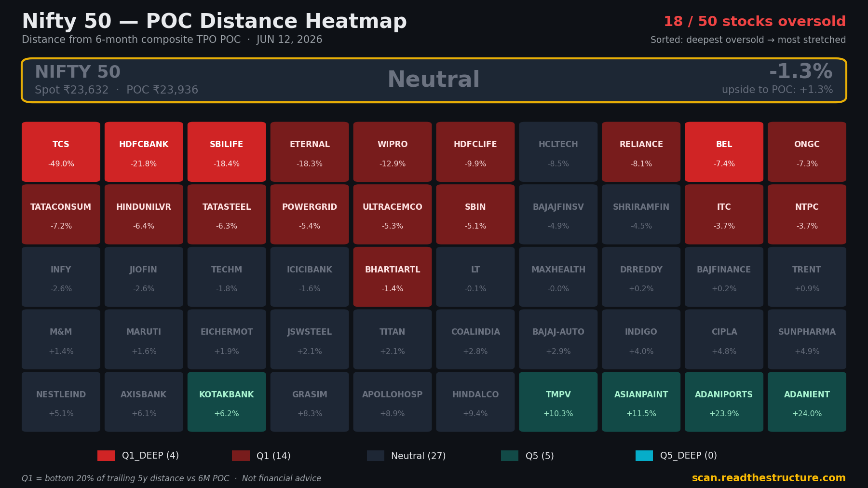Open the scan.readthestructure.com link
868x488 pixels.
pyautogui.click(x=769, y=478)
